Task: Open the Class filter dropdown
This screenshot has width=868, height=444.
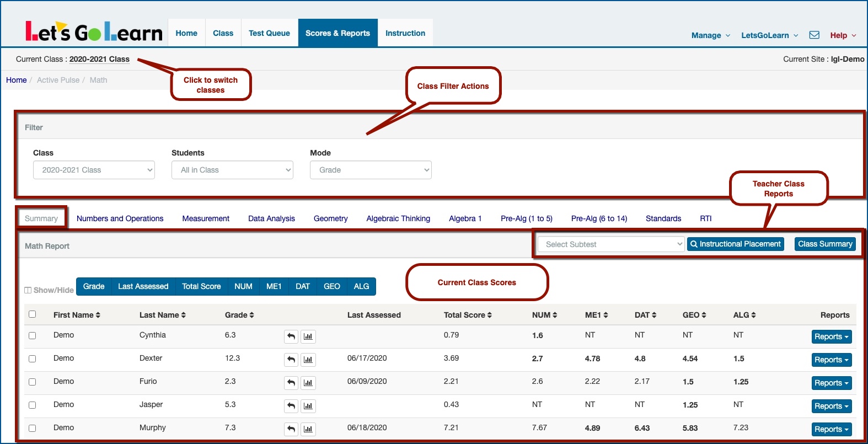Action: coord(94,170)
